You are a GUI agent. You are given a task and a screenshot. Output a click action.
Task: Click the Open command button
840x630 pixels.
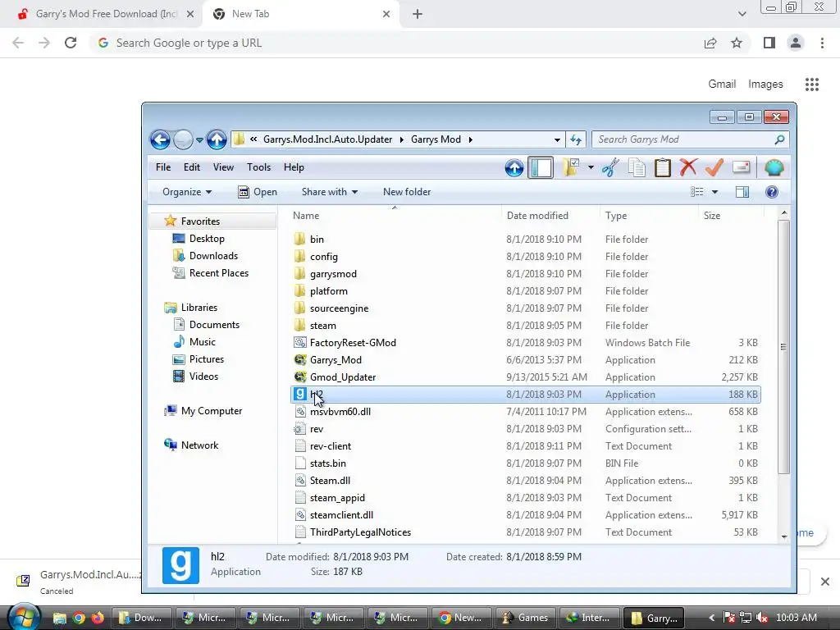258,192
